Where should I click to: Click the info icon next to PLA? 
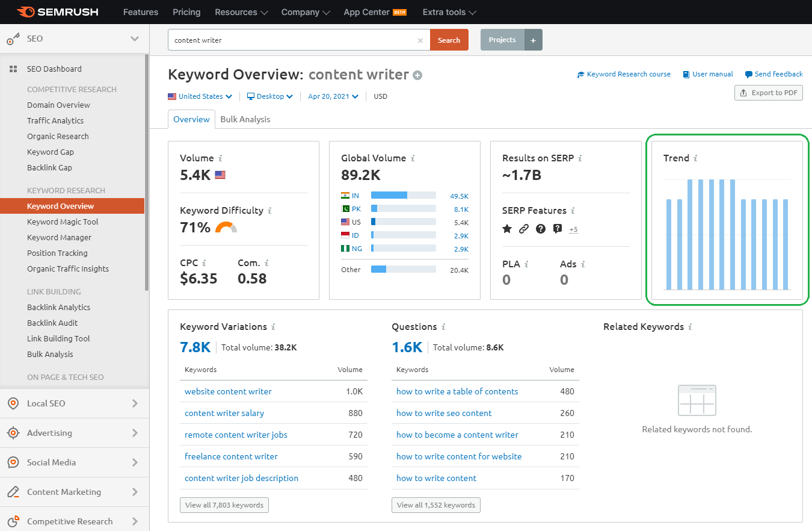pos(526,264)
